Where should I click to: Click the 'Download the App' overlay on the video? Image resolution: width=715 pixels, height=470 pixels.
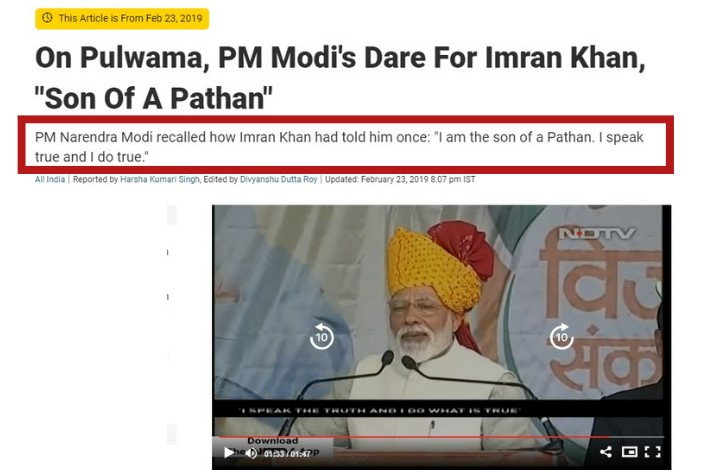tap(273, 446)
